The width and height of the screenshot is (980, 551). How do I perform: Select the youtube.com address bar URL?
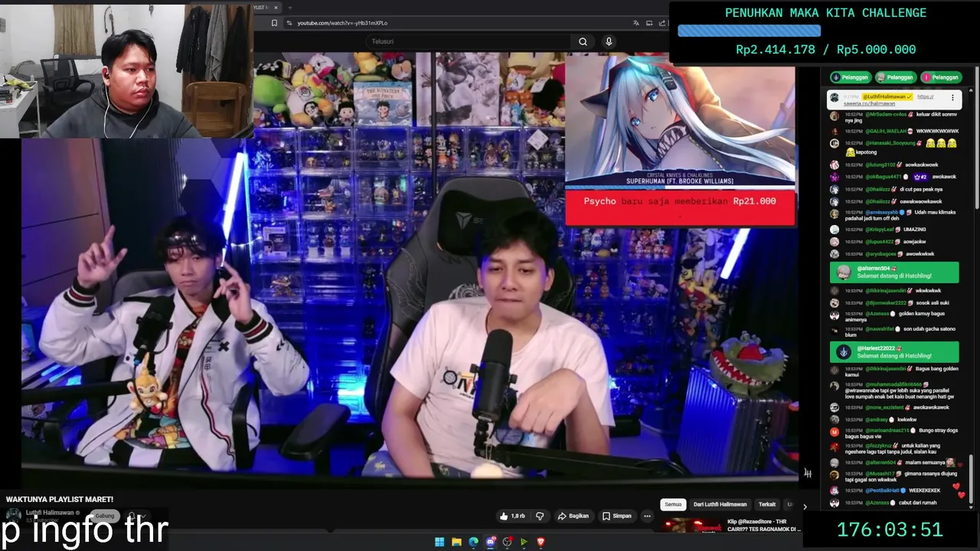coord(342,23)
